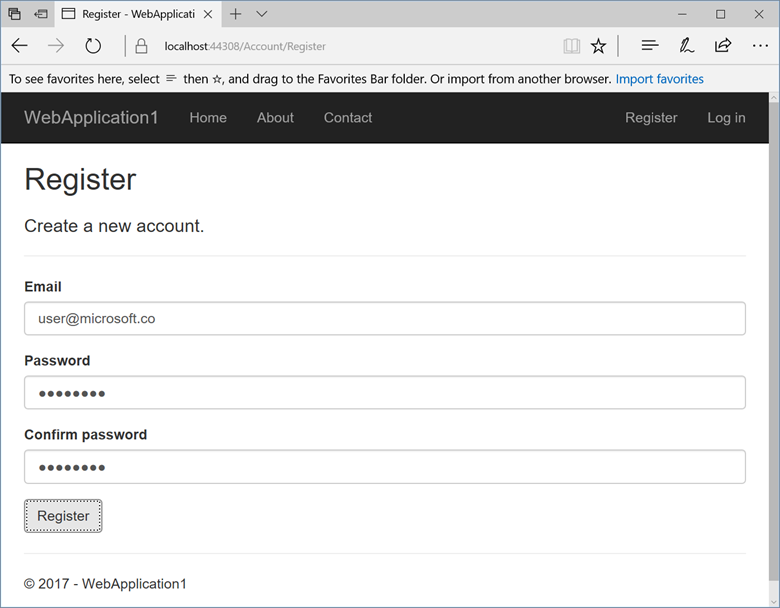The image size is (780, 608).
Task: Close the Register tab
Action: 207,14
